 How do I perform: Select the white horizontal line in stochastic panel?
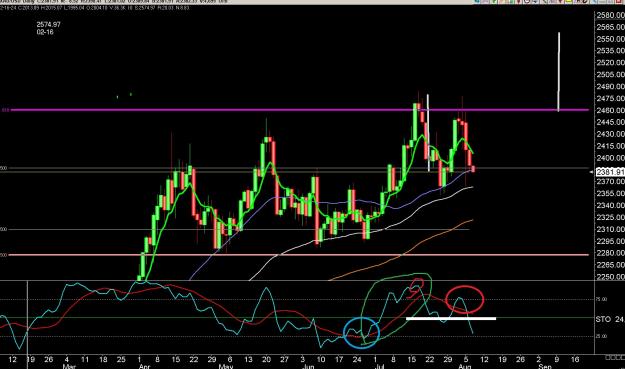[451, 318]
